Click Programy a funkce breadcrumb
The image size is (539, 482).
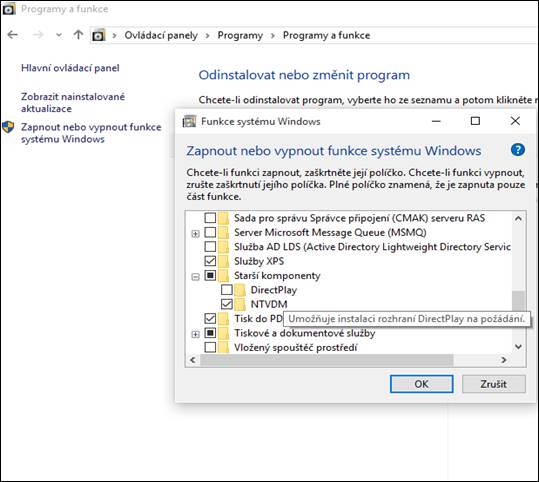point(326,35)
